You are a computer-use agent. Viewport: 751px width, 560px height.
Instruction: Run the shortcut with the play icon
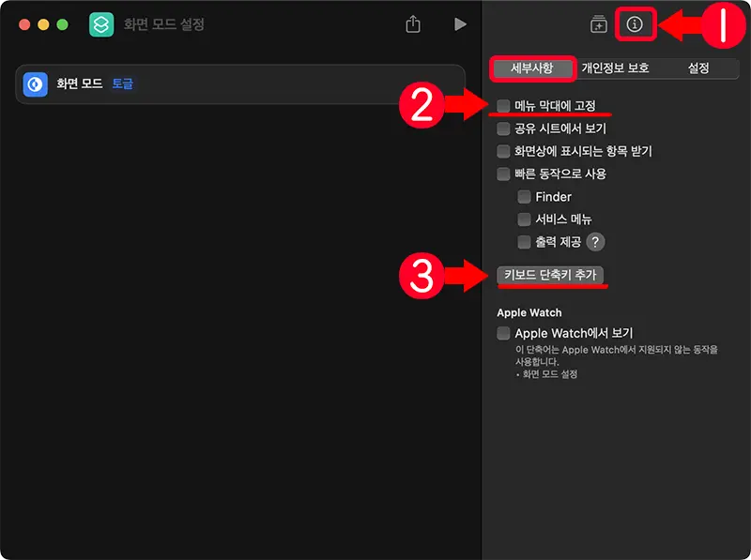[x=459, y=24]
